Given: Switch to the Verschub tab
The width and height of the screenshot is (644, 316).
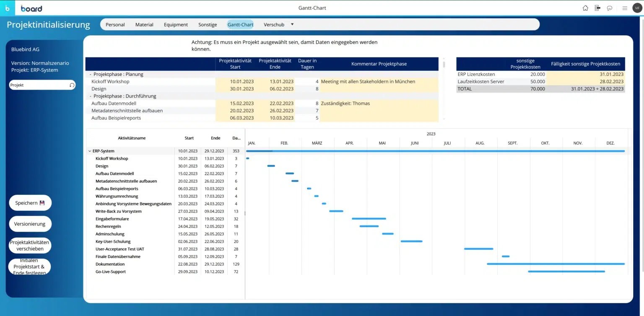Looking at the screenshot, I should pos(274,25).
